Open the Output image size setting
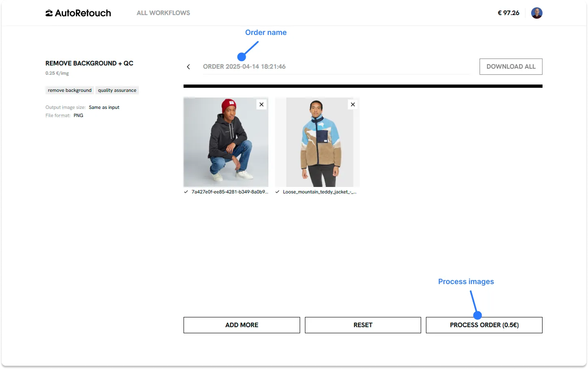 coord(104,107)
